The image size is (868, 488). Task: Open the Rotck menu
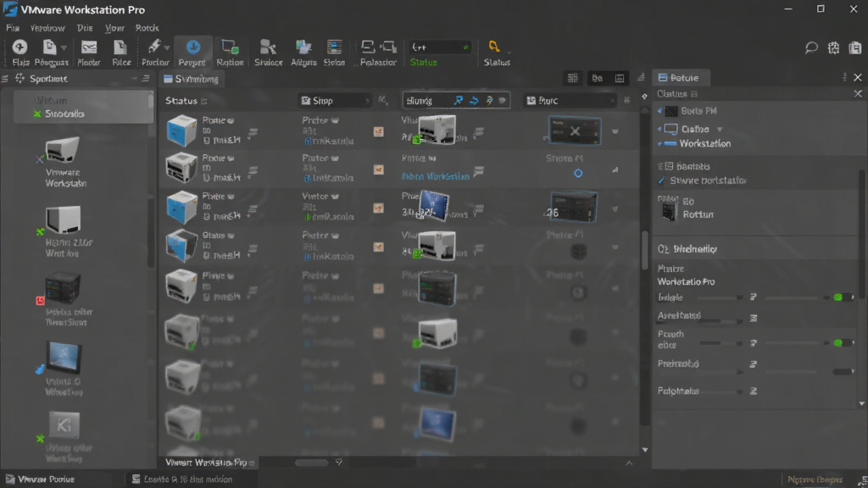point(147,28)
